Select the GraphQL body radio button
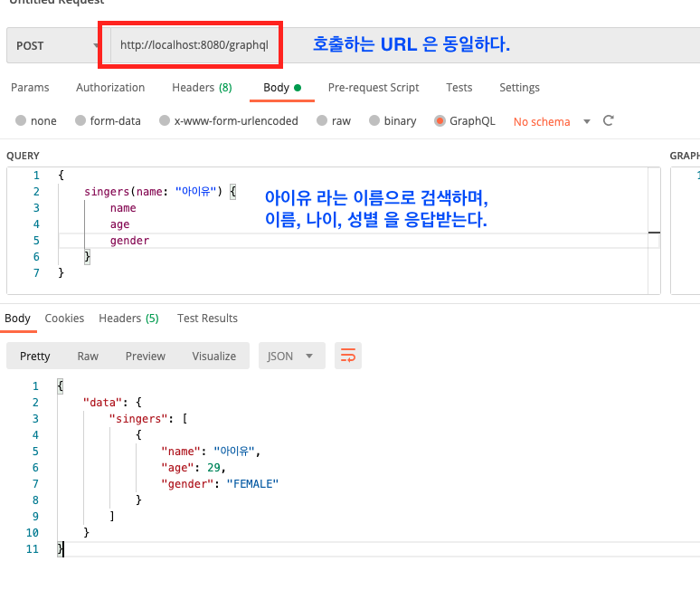700x590 pixels. 440,120
